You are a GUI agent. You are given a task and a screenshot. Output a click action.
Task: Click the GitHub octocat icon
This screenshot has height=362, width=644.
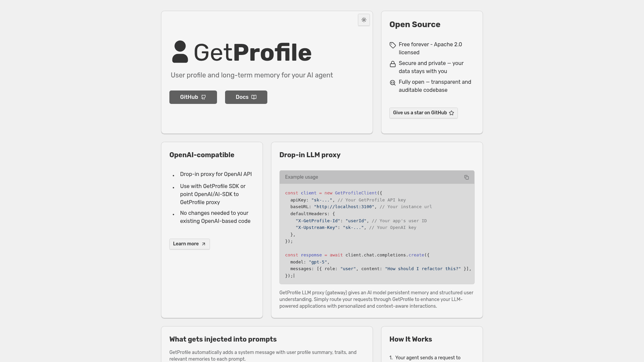pyautogui.click(x=203, y=97)
